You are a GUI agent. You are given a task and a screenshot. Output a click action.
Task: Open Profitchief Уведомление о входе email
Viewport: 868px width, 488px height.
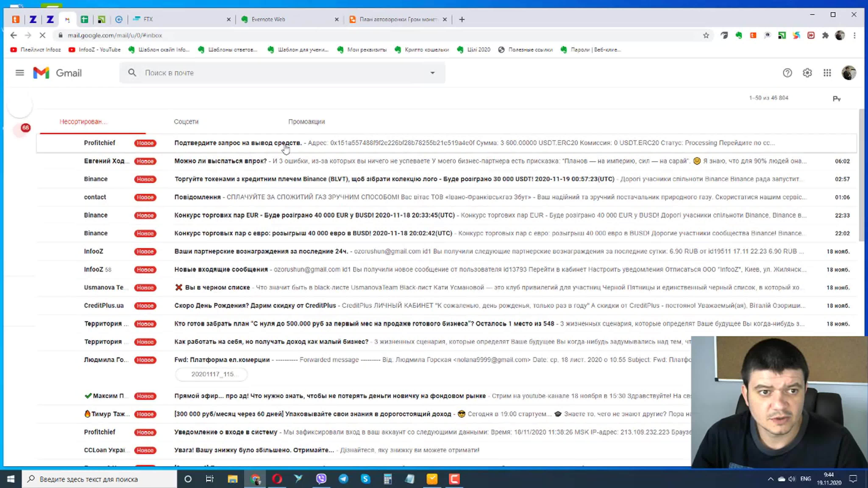(364, 432)
